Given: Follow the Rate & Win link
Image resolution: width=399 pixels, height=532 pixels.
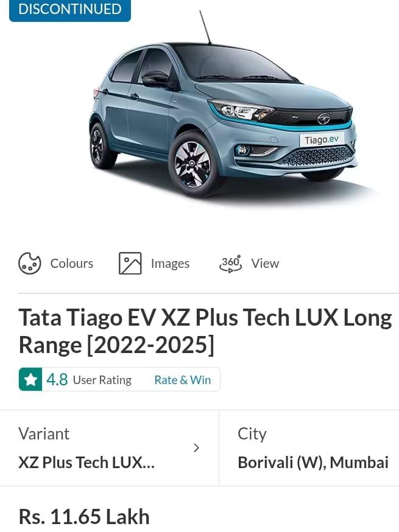Looking at the screenshot, I should tap(182, 380).
